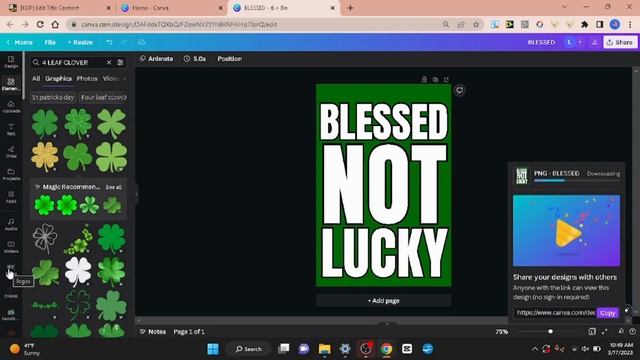
Task: Go back Home from the editor
Action: pos(20,42)
